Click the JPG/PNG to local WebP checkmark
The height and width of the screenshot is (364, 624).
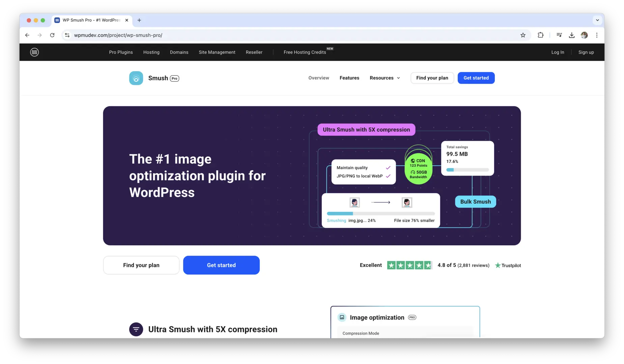point(388,176)
